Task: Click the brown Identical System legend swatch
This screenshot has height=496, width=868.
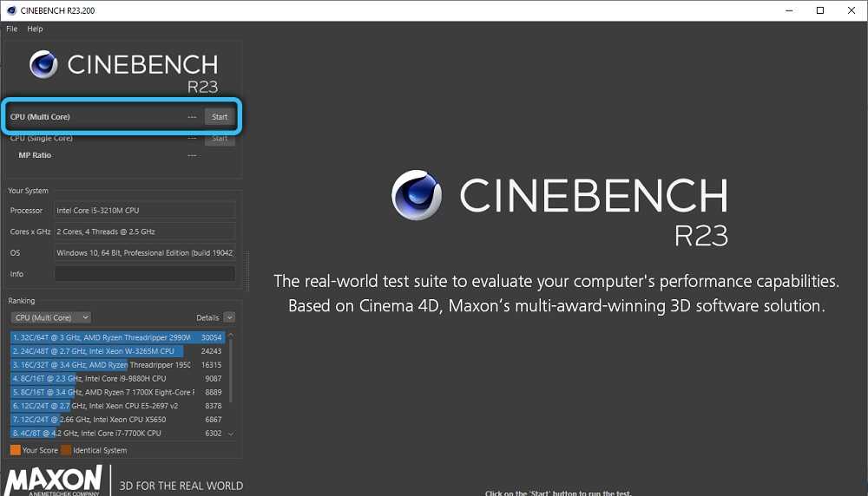Action: coord(66,450)
